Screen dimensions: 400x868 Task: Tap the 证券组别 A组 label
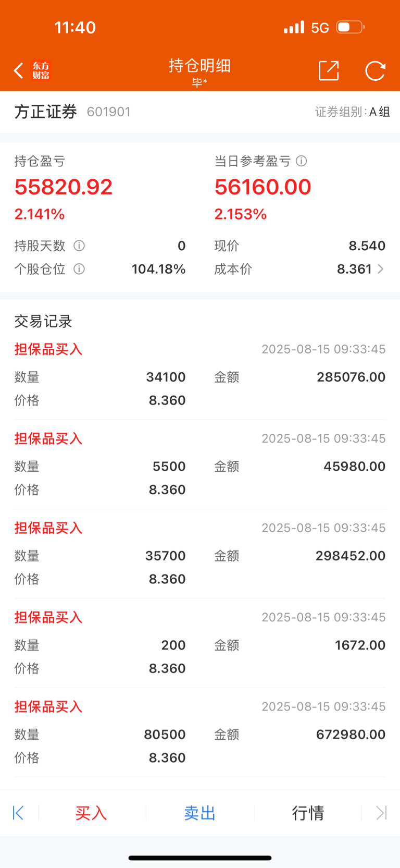point(353,112)
